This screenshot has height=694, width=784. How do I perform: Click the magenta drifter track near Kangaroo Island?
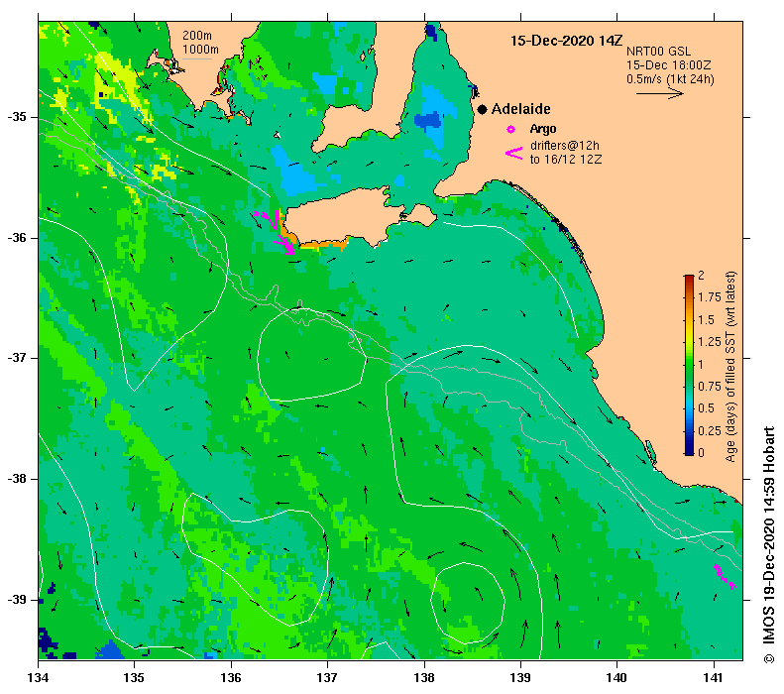[x=275, y=232]
